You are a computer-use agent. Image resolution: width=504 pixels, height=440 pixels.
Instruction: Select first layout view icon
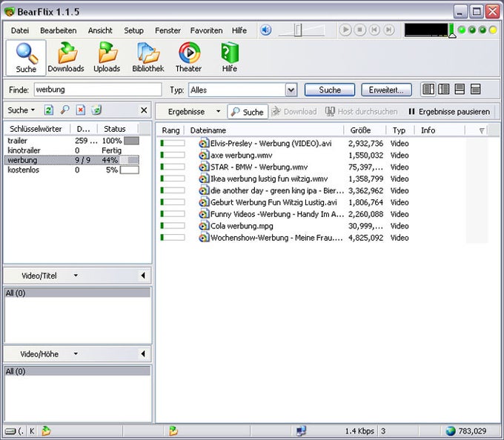pyautogui.click(x=428, y=90)
